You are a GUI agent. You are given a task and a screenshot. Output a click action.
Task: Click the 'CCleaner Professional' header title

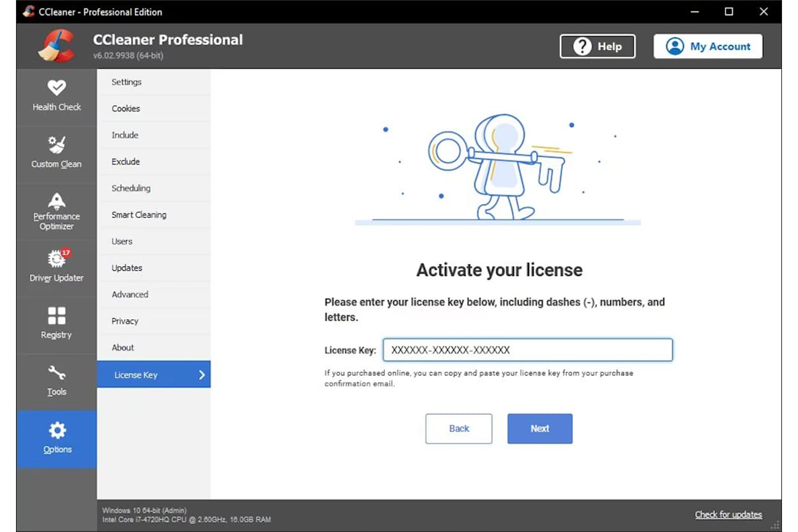[x=168, y=39]
